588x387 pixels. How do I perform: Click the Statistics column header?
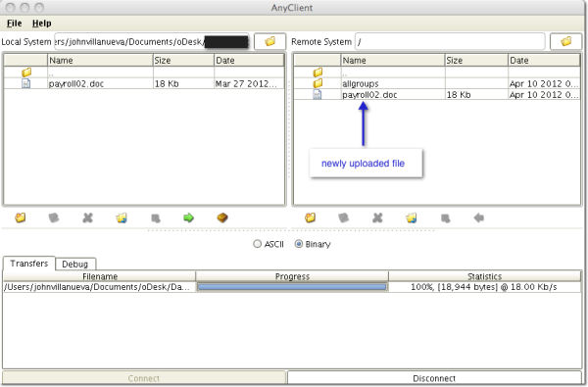(x=485, y=276)
